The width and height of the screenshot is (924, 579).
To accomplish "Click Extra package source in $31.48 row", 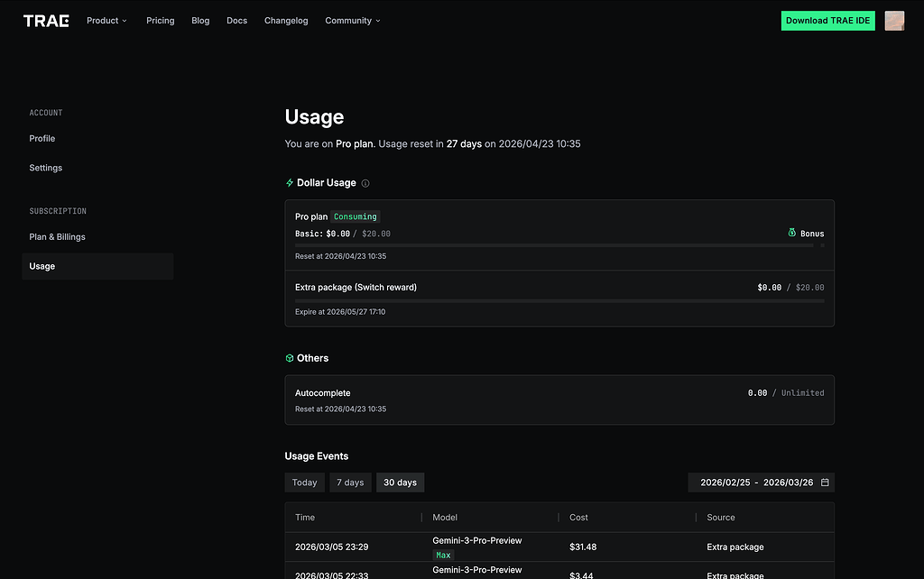I will click(735, 547).
